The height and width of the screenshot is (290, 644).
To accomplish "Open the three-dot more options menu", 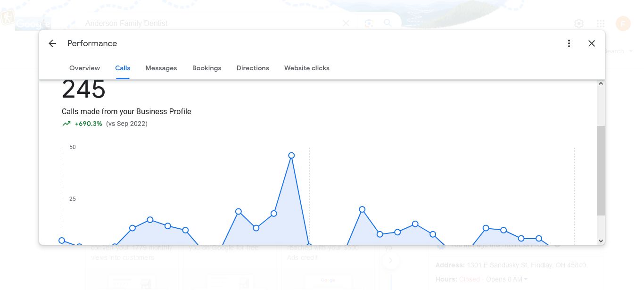I will (x=569, y=43).
